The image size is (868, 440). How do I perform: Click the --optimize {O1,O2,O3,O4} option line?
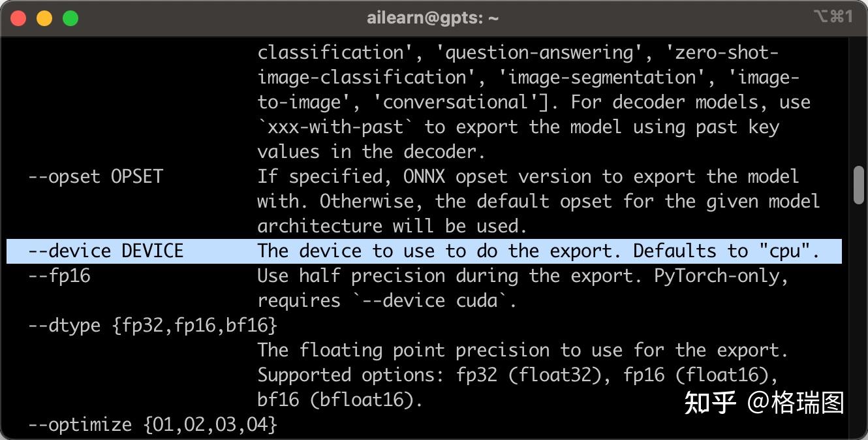click(x=153, y=424)
